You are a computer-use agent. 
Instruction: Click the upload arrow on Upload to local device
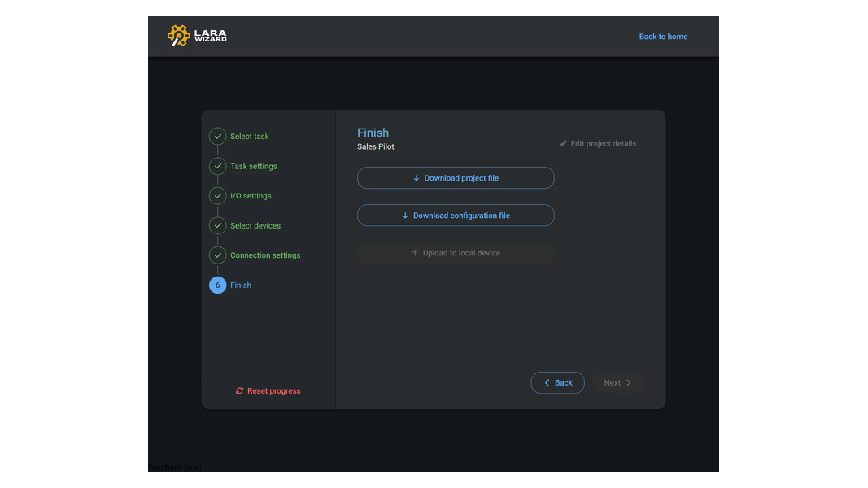point(415,253)
